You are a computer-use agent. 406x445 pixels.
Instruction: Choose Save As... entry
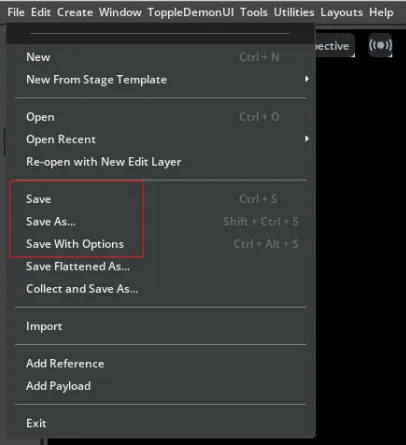point(160,221)
